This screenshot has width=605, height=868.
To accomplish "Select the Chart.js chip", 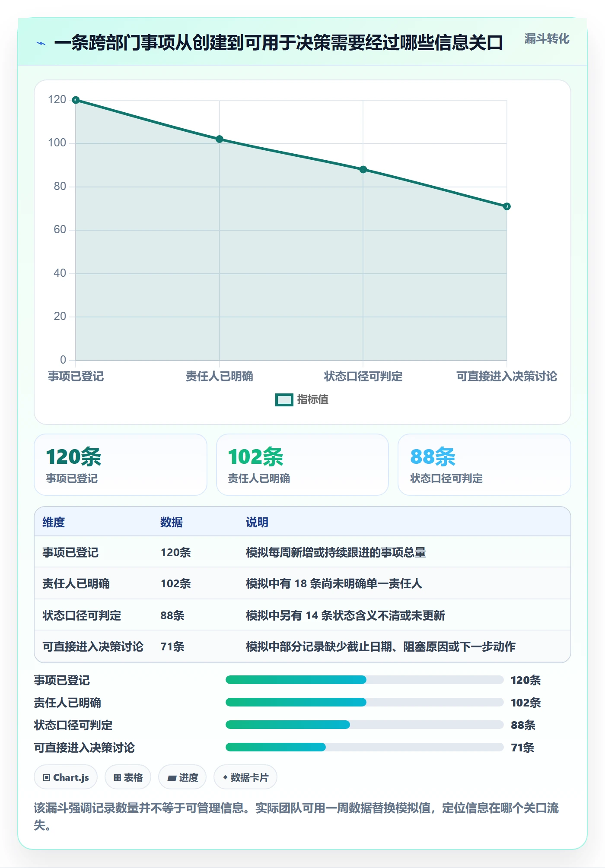I will 66,777.
